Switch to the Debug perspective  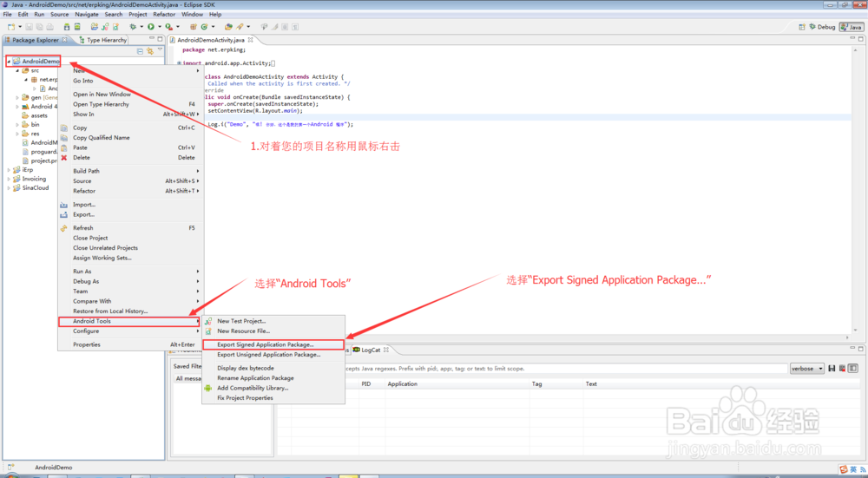point(822,27)
